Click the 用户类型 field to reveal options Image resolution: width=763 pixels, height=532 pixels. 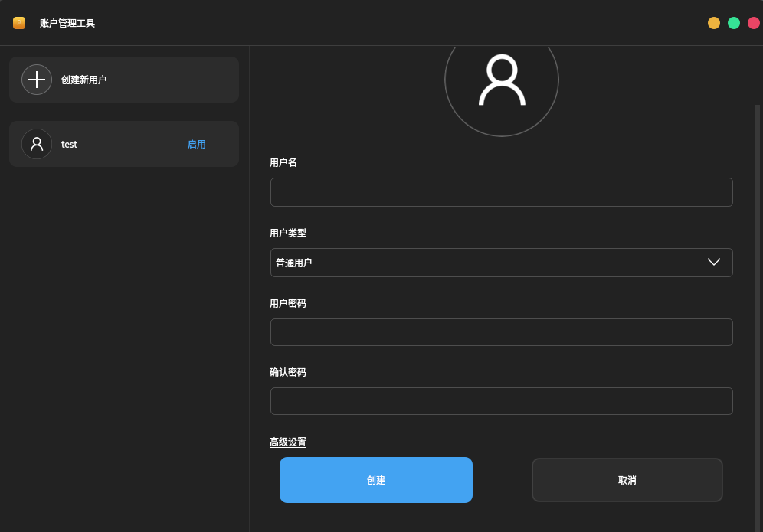point(502,262)
